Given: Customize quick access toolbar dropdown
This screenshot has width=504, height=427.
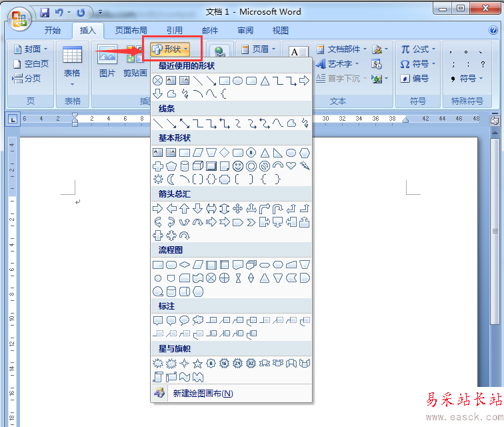Looking at the screenshot, I should click(100, 13).
